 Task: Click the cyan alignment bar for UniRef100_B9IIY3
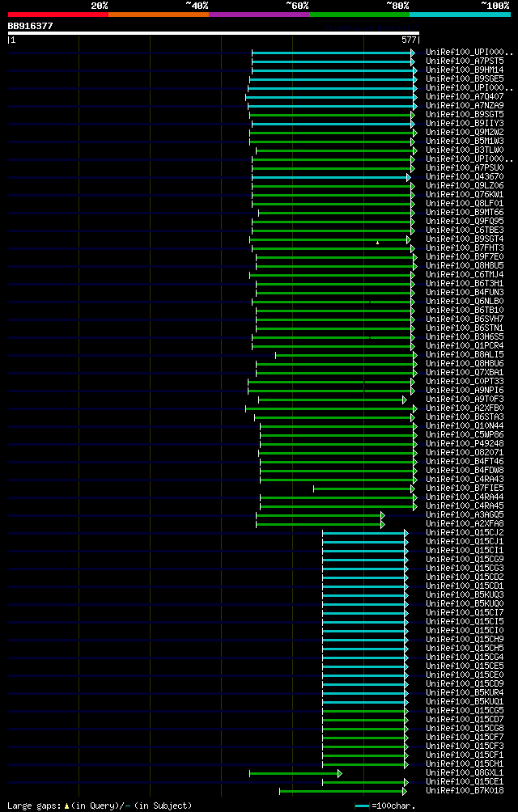(x=333, y=124)
